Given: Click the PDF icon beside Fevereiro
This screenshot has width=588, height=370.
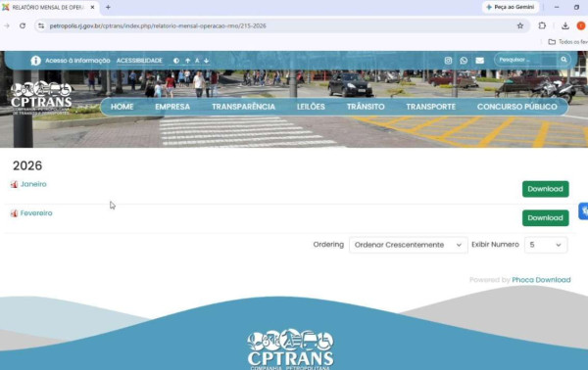Looking at the screenshot, I should pos(15,213).
